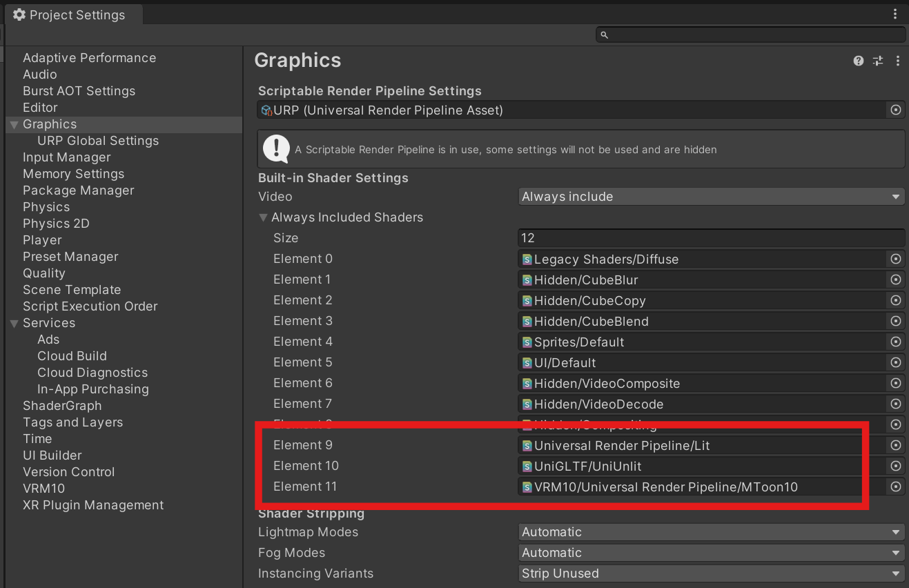Click object picker for Element 6

coord(896,383)
